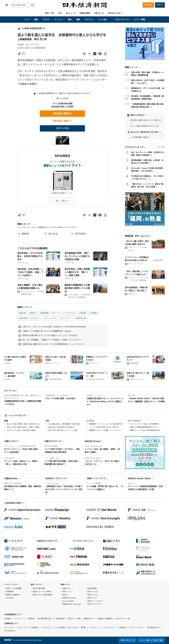Click 詳しく見る in the viewer promo
Image resolution: width=169 pixels, height=644 pixels.
click(62, 201)
